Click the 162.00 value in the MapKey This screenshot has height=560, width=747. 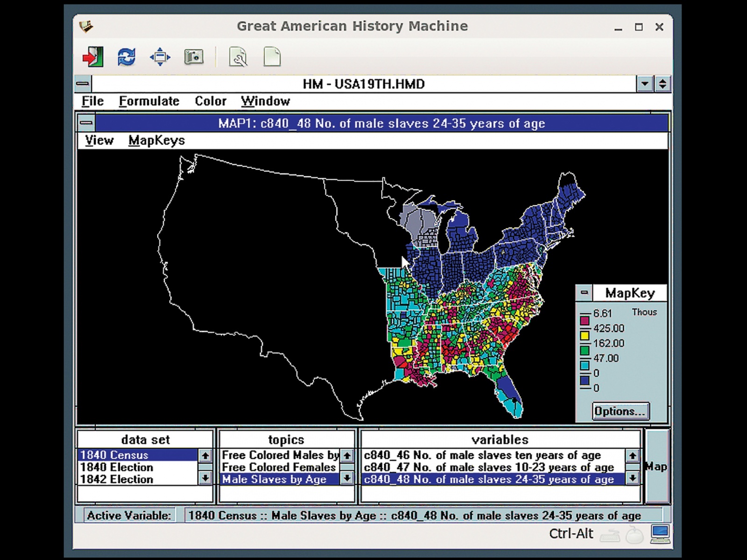tap(609, 343)
